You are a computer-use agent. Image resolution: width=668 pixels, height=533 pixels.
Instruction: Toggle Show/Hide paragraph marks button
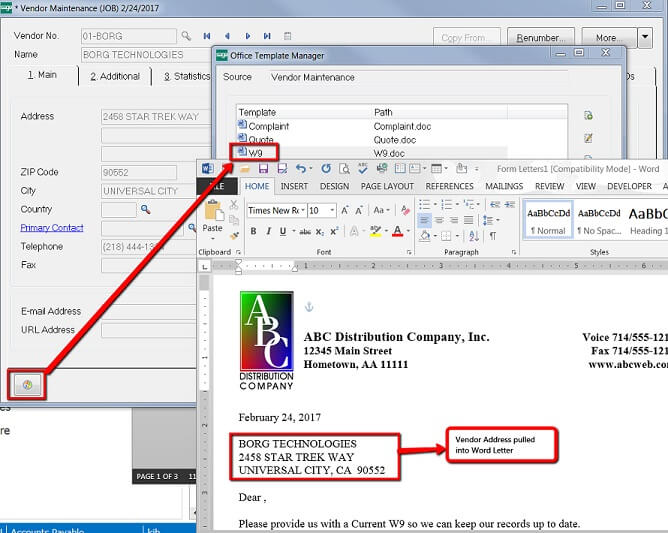pyautogui.click(x=493, y=236)
